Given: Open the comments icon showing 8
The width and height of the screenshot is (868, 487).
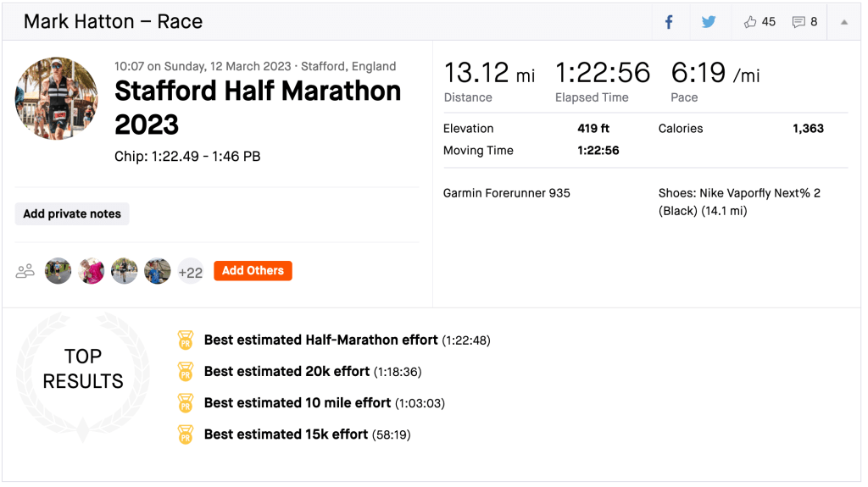Looking at the screenshot, I should click(x=798, y=22).
